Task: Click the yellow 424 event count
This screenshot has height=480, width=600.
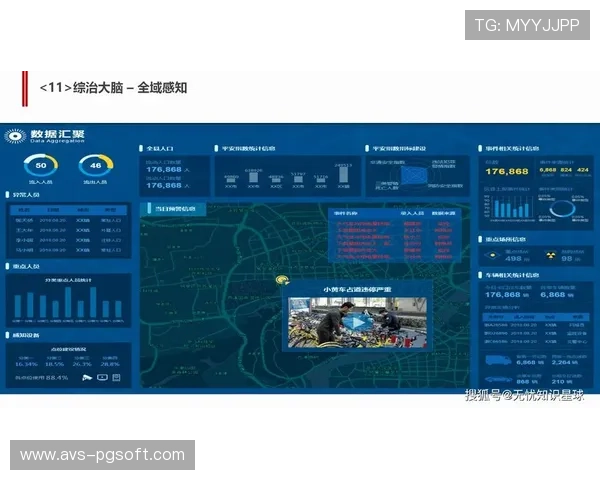Action: (583, 170)
